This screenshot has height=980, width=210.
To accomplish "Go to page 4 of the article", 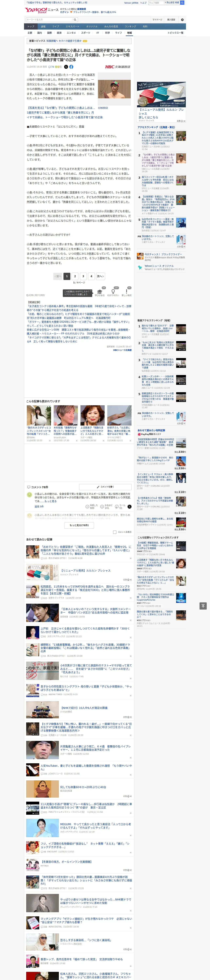I will pyautogui.click(x=91, y=276).
